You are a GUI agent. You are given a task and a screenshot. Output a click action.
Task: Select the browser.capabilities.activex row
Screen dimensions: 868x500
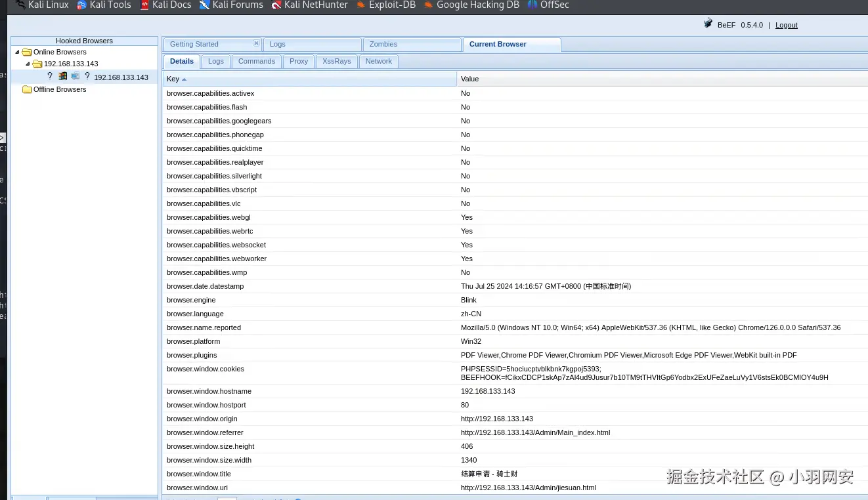(x=515, y=93)
